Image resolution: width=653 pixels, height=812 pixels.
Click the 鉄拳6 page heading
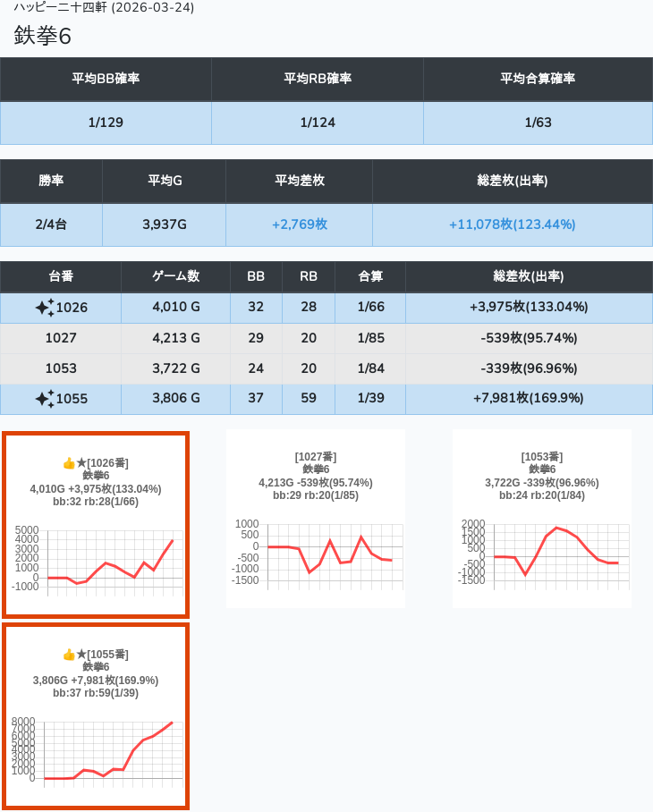(42, 36)
